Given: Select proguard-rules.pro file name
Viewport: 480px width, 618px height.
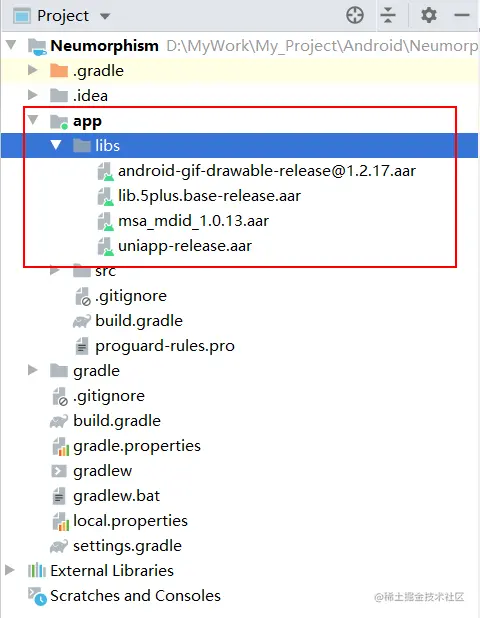Looking at the screenshot, I should (165, 346).
